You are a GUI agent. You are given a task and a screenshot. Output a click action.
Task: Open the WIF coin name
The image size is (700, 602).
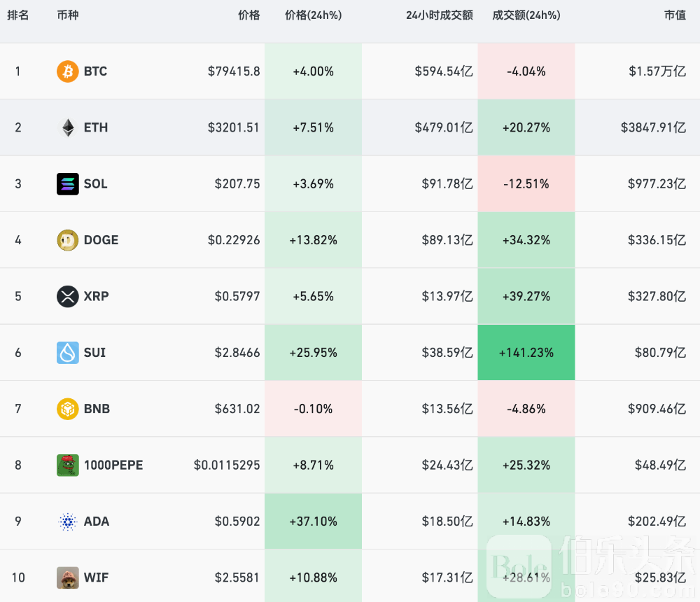click(x=96, y=578)
